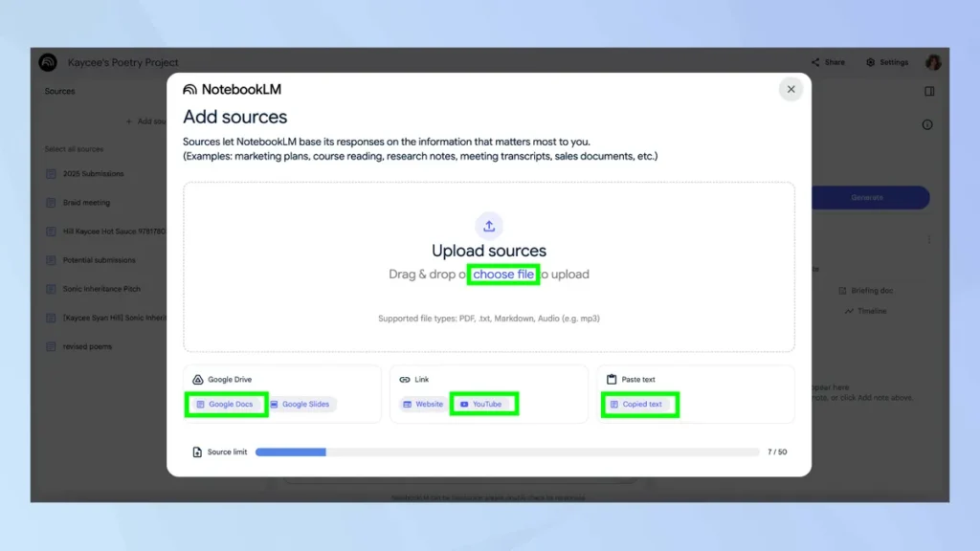Check the 2025 Submissions source
980x551 pixels.
[x=51, y=174]
